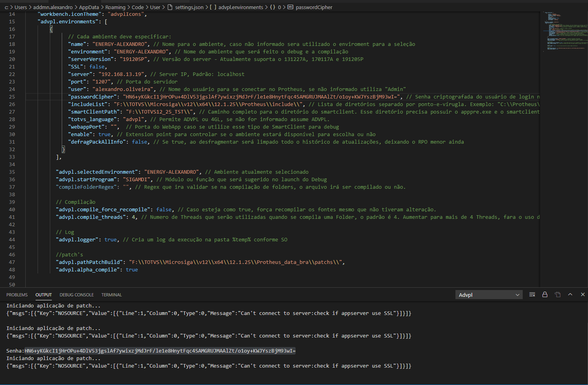Viewport: 588px width, 385px height.
Task: Click the passwordCipher breadcrumb item
Action: click(315, 7)
